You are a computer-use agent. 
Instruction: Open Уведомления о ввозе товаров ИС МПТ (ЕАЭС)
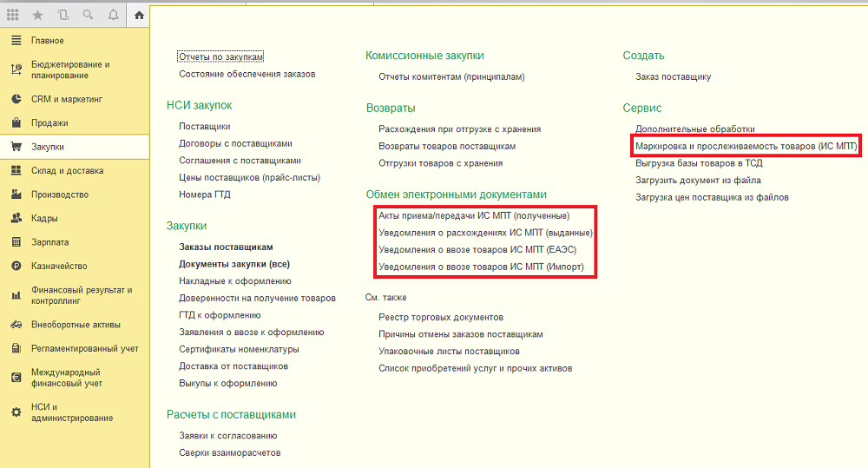477,250
